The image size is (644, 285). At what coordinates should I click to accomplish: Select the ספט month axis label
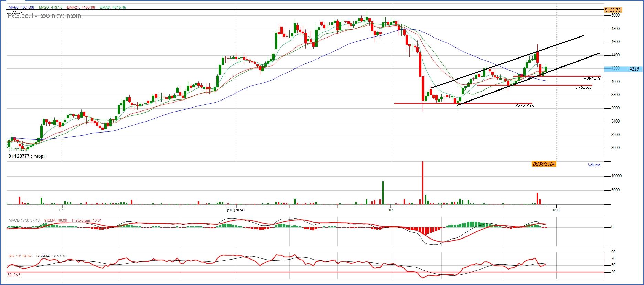pyautogui.click(x=556, y=210)
